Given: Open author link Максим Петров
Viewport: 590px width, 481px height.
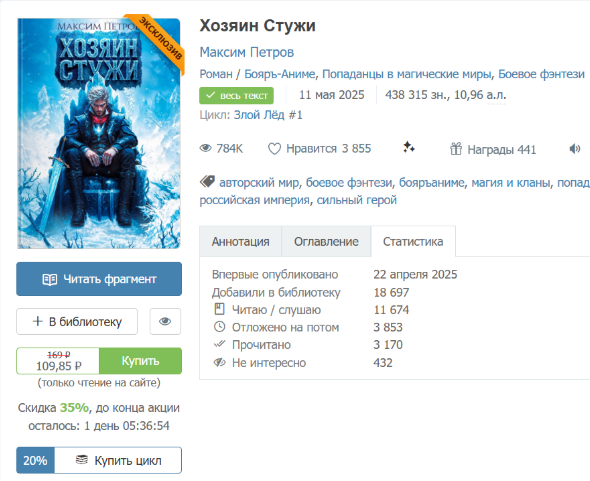Looking at the screenshot, I should [x=246, y=52].
